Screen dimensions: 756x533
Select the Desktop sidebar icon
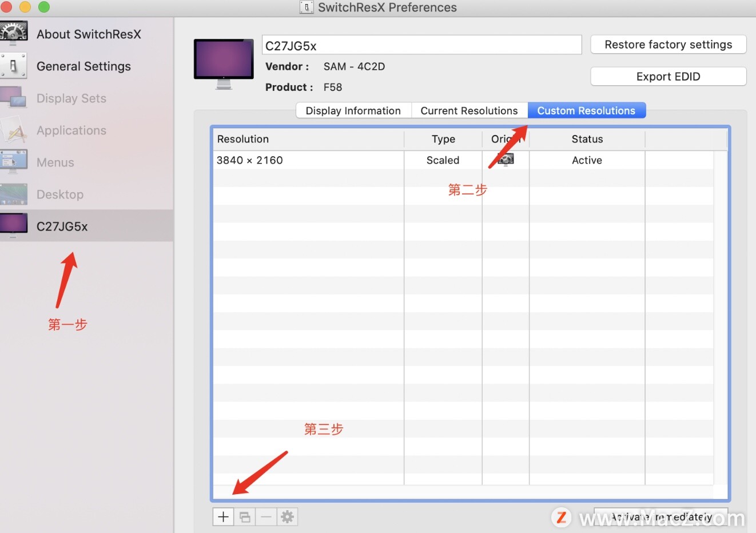pyautogui.click(x=14, y=194)
